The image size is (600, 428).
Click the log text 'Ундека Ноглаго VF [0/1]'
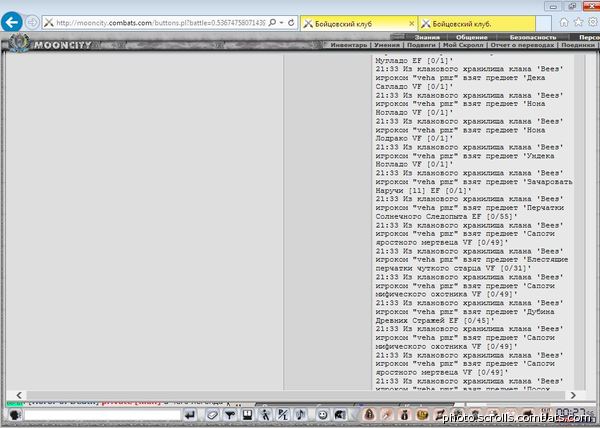click(x=465, y=160)
